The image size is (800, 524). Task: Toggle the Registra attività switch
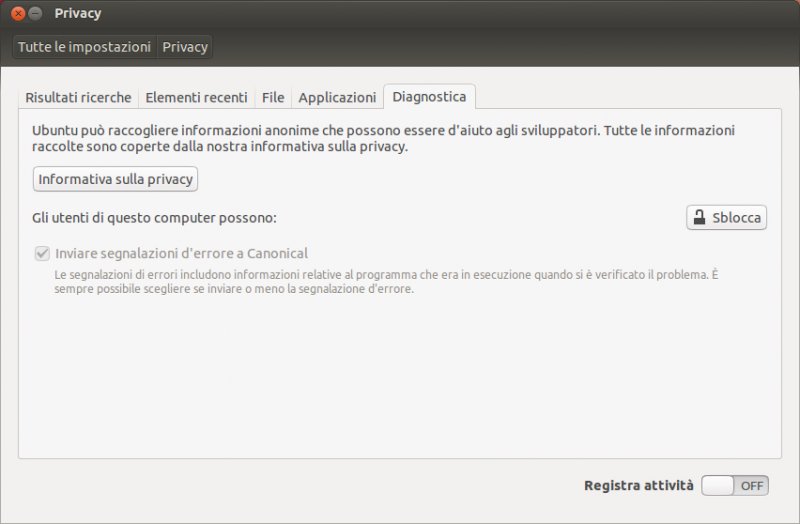coord(735,485)
